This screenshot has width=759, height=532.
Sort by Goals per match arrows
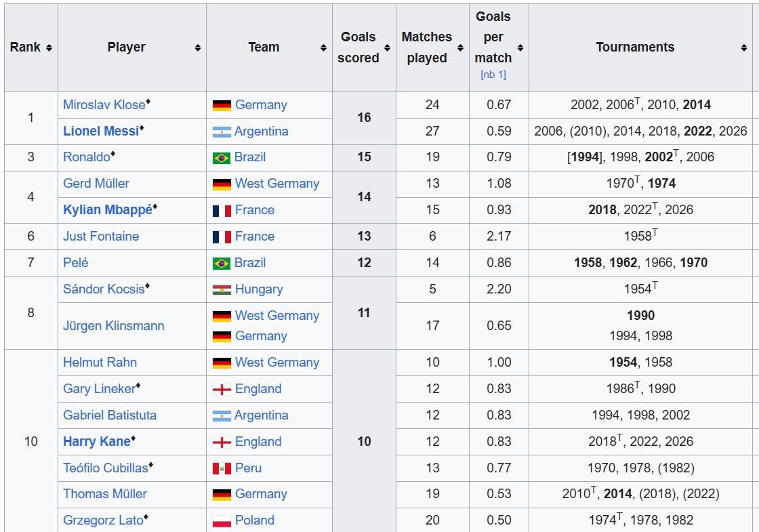[520, 47]
